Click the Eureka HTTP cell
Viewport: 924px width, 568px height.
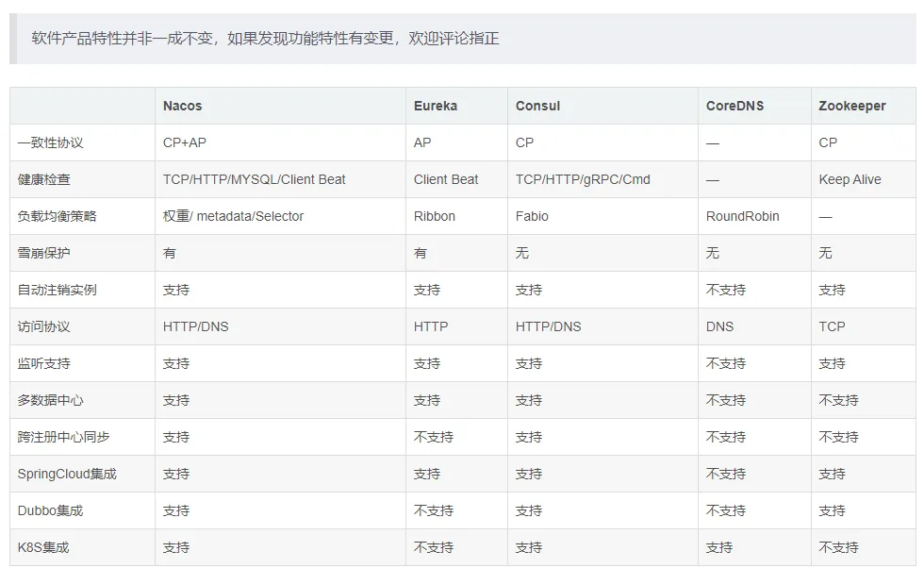431,326
